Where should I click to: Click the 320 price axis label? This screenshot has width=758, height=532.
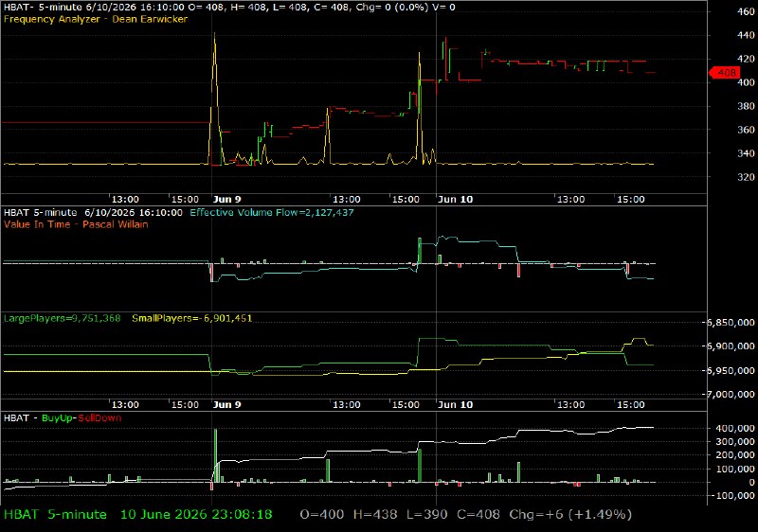(x=746, y=177)
